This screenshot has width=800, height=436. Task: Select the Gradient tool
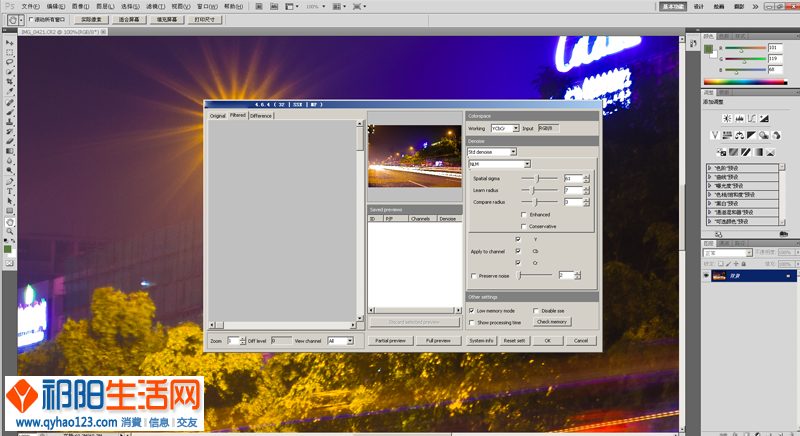9,151
